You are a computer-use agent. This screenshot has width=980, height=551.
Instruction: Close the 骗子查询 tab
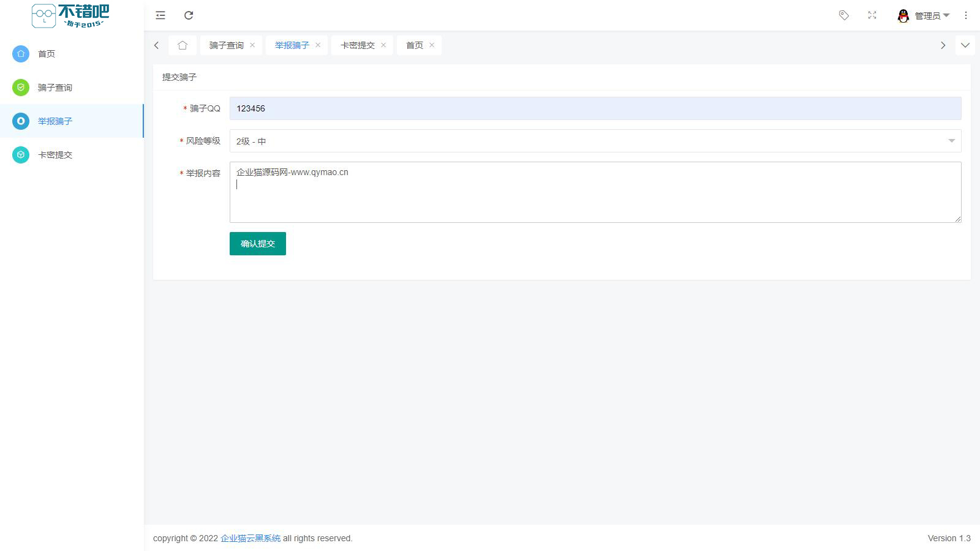click(252, 45)
